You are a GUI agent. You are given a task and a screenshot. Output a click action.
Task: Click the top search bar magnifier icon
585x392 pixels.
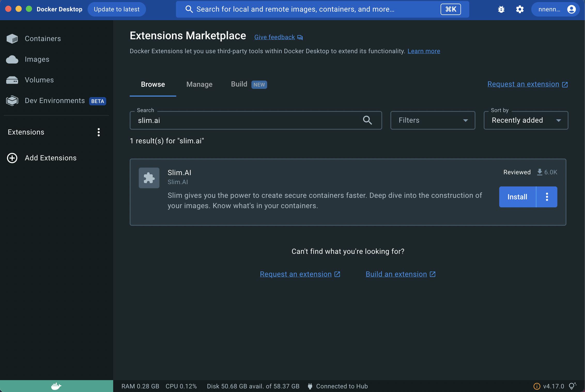click(x=189, y=9)
